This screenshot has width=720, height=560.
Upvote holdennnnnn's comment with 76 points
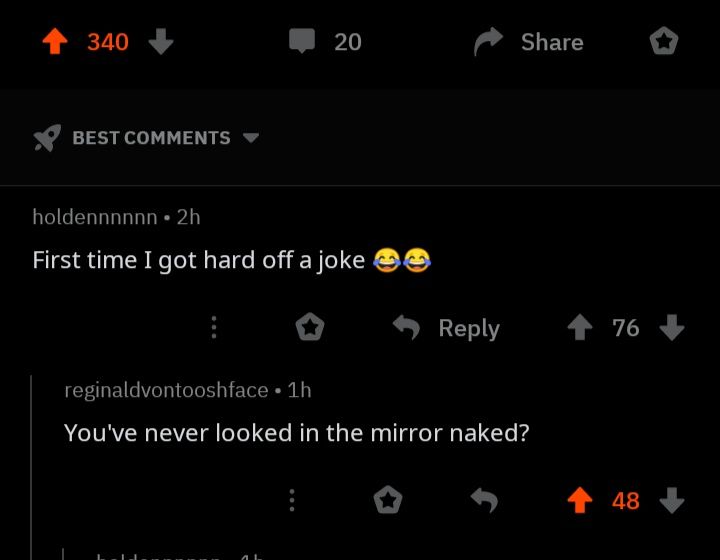point(579,327)
